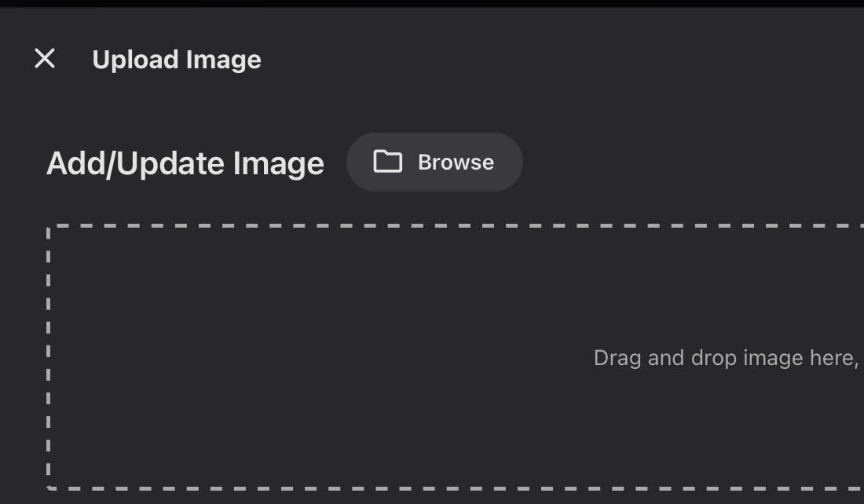Image resolution: width=864 pixels, height=504 pixels.
Task: Close the Upload Image dialog
Action: pos(45,59)
